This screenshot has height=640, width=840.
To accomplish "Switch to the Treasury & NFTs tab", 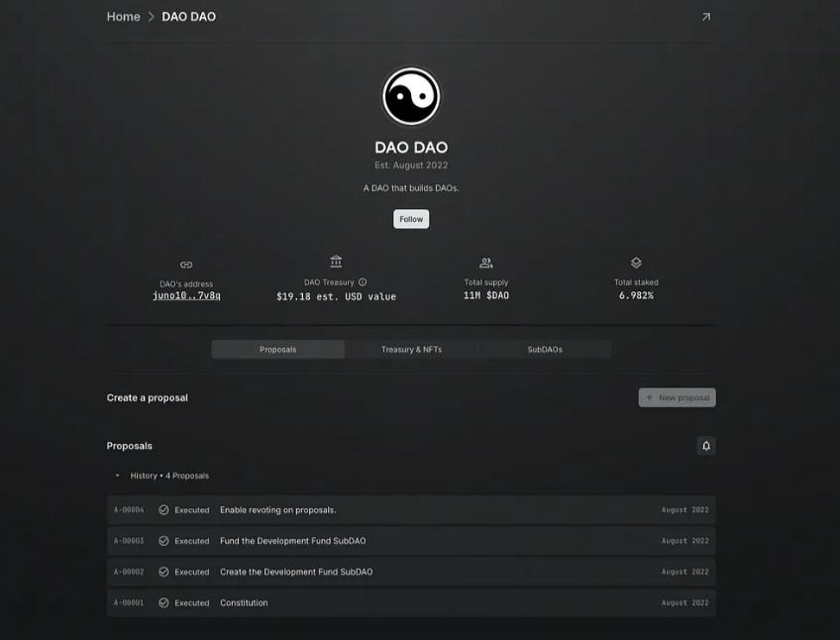I will click(411, 350).
